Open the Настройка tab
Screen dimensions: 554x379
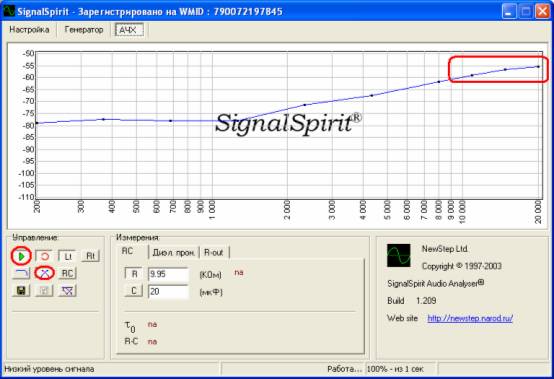pos(29,30)
